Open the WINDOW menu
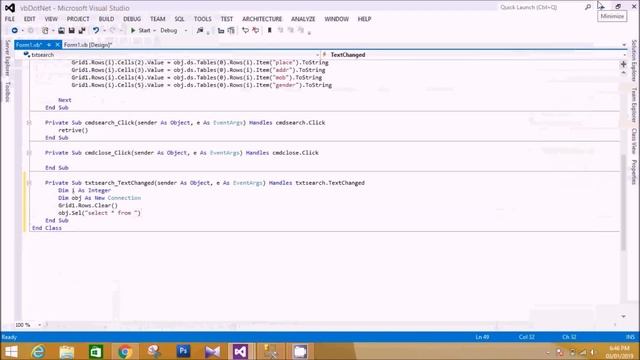Viewport: 640px width, 360px height. point(336,19)
